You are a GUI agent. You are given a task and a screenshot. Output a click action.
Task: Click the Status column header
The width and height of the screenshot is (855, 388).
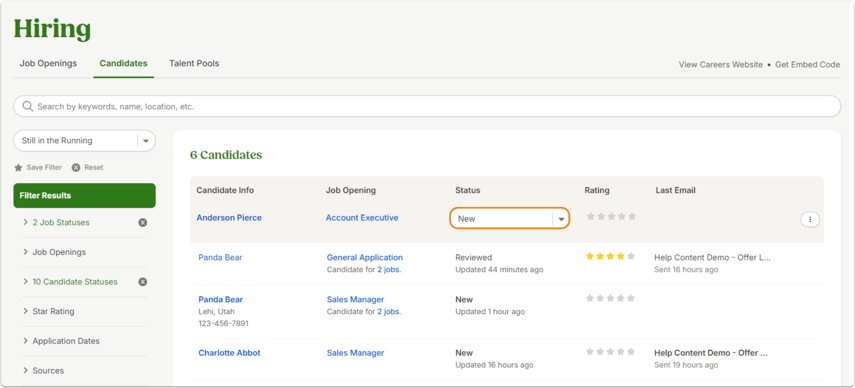pos(468,190)
